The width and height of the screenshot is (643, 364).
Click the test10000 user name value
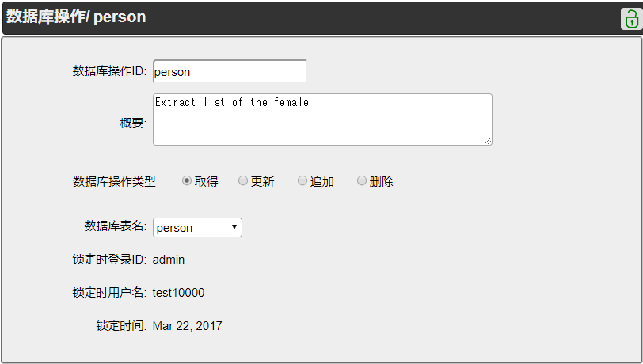click(x=178, y=293)
